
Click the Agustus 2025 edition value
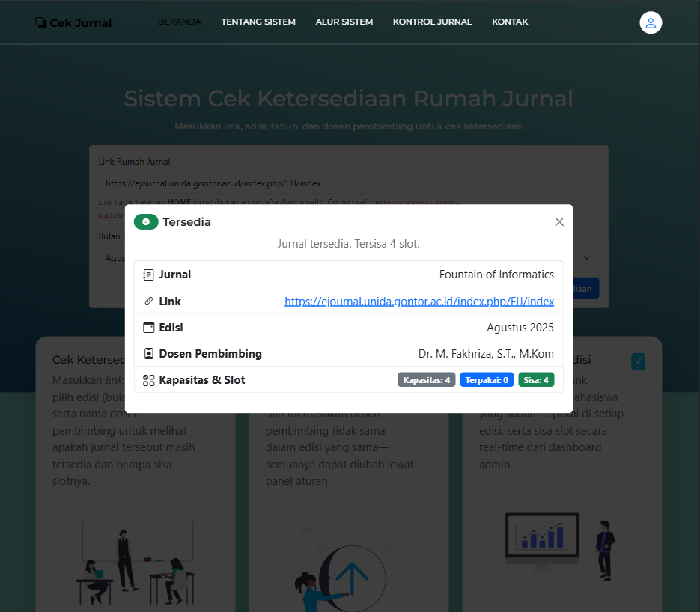520,328
